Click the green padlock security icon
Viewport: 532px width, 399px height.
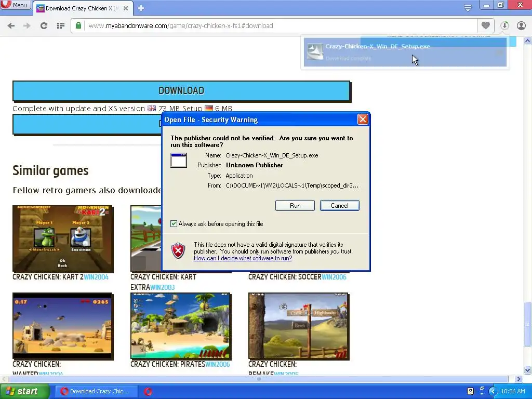[78, 25]
